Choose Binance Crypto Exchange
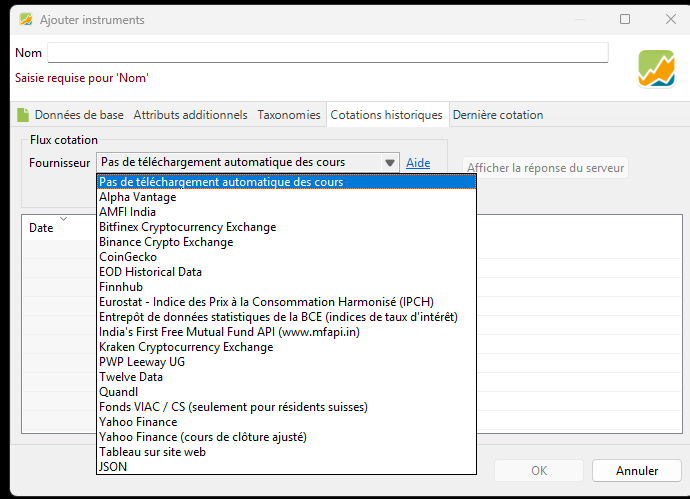The image size is (690, 499). [x=286, y=242]
